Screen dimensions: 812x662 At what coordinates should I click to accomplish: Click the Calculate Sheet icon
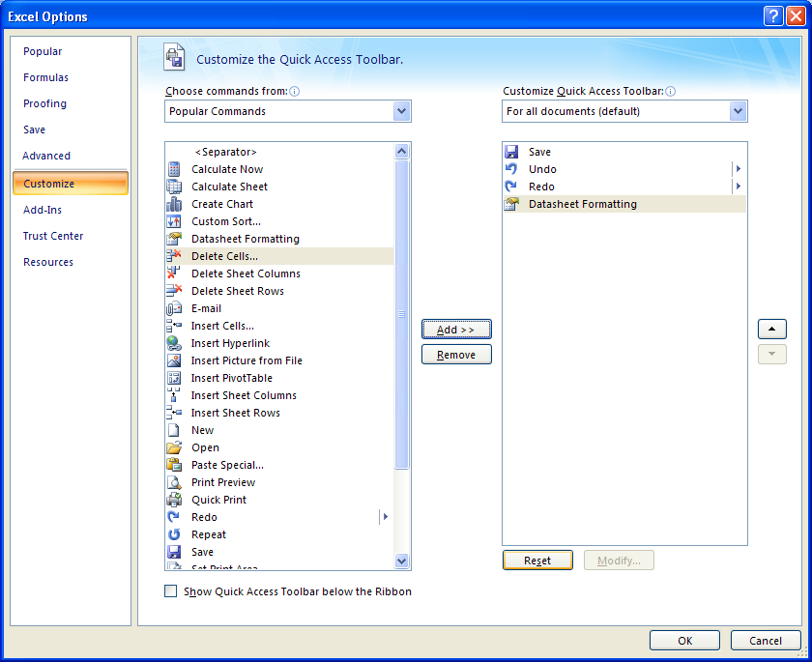(174, 187)
